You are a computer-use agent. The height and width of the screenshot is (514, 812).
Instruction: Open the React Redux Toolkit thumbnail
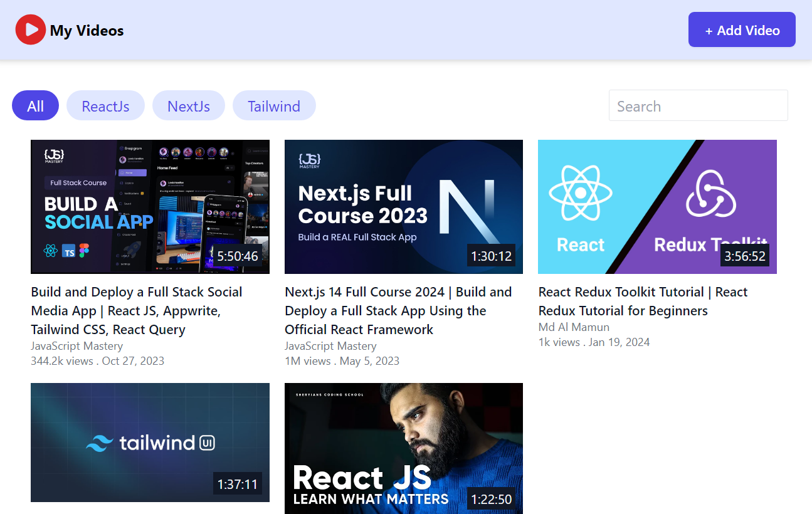pyautogui.click(x=657, y=207)
